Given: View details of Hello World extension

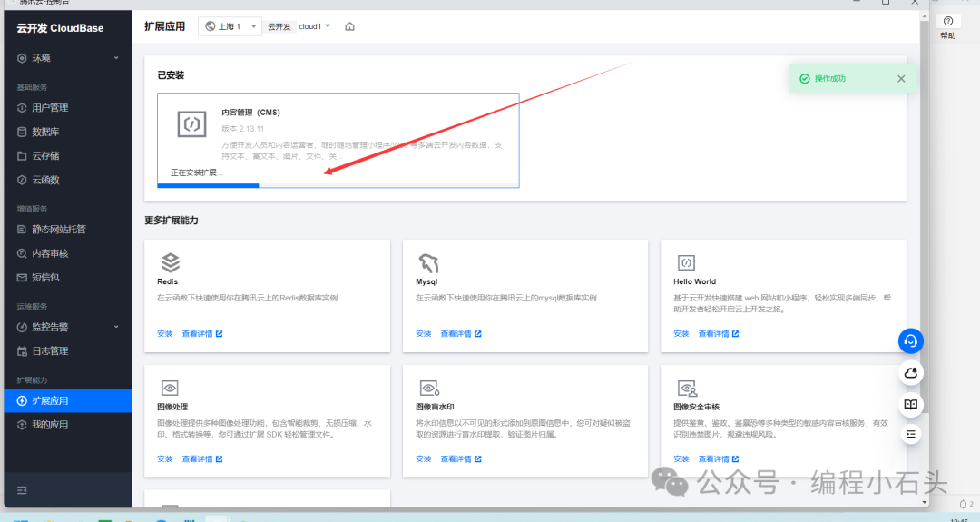Looking at the screenshot, I should [x=718, y=334].
